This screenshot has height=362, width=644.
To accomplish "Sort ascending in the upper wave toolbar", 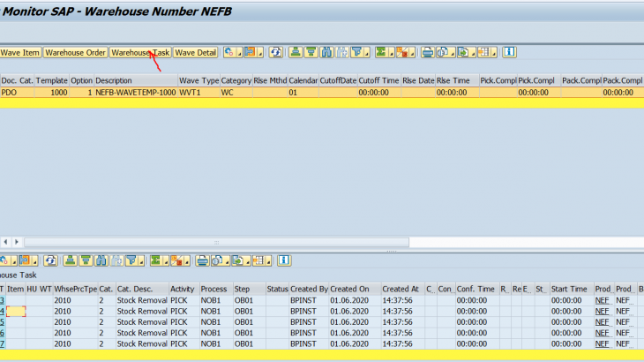I will point(296,52).
